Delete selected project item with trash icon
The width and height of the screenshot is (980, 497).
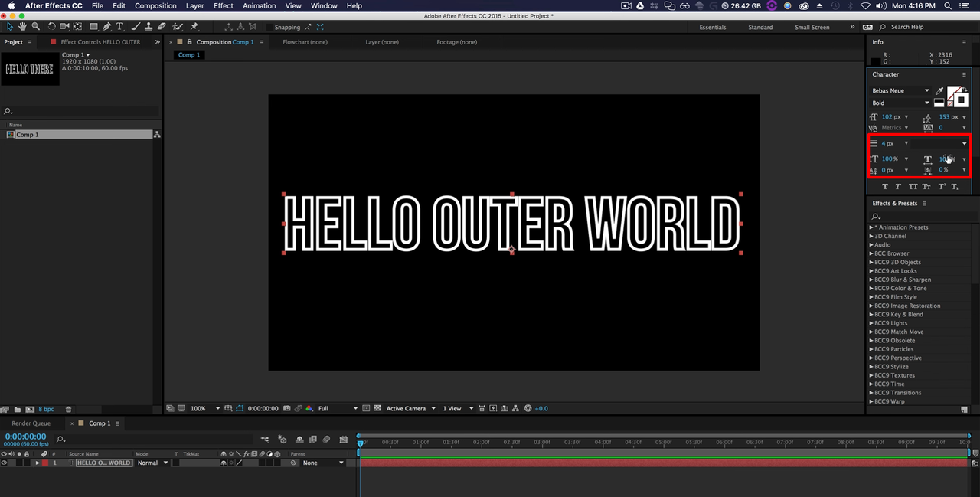(x=68, y=410)
